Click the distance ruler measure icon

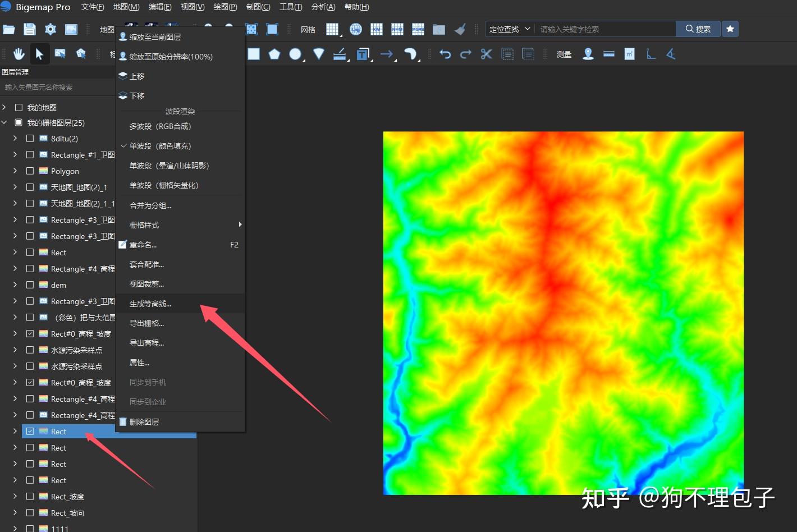tap(609, 54)
